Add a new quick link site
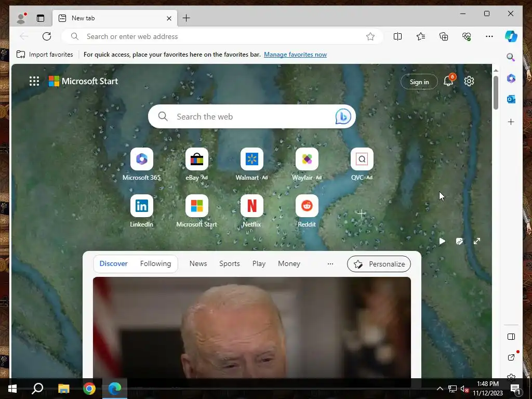Screen dimensions: 532x399 pyautogui.click(x=362, y=214)
